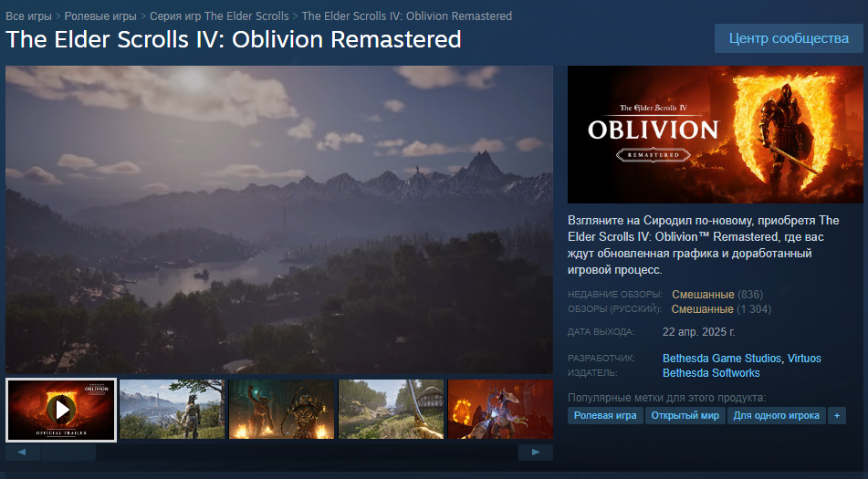Go to Все игры breadcrumb
The image size is (868, 479).
[28, 16]
